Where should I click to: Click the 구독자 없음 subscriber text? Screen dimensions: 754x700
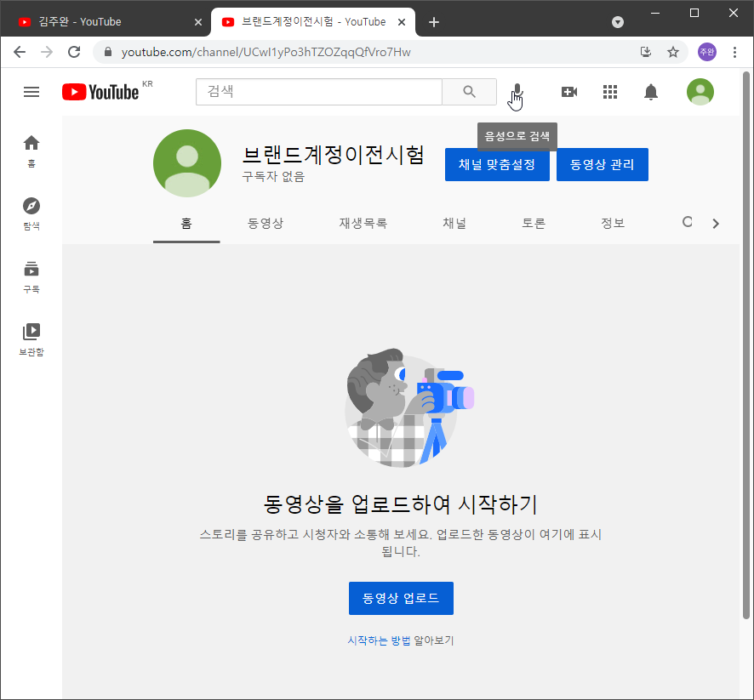pyautogui.click(x=273, y=176)
